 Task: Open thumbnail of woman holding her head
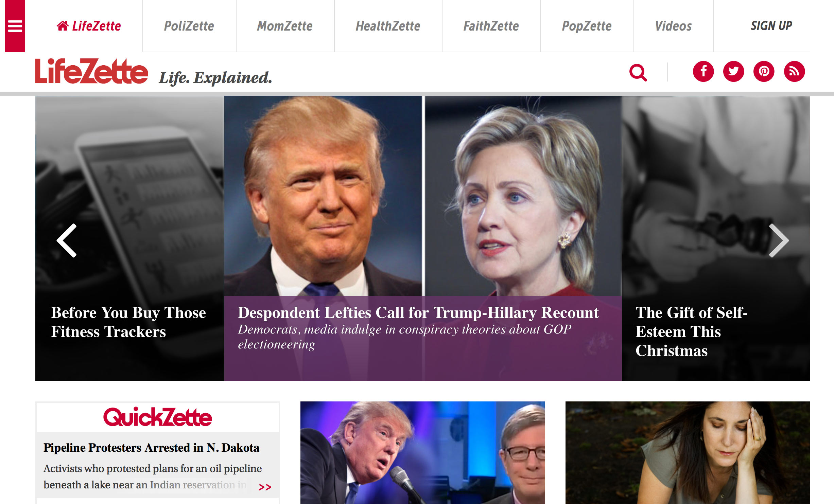click(688, 453)
